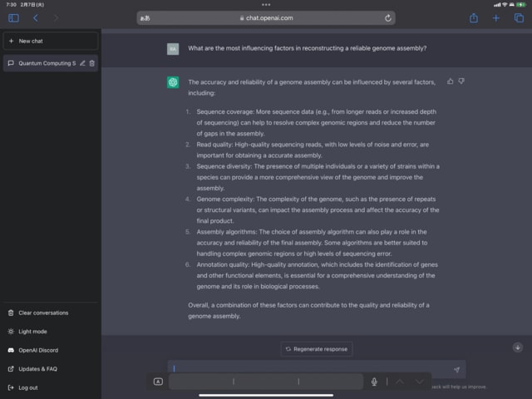
Task: Rename the Quantum Computing chat with pencil icon
Action: coord(82,63)
